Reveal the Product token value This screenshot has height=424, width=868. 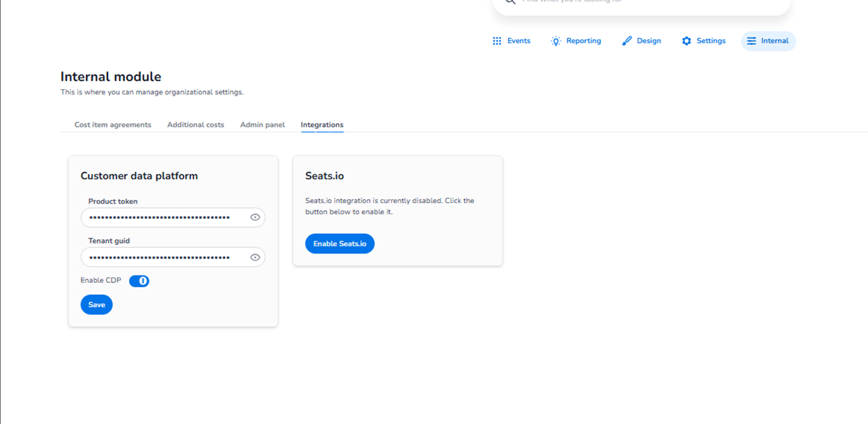pos(255,218)
